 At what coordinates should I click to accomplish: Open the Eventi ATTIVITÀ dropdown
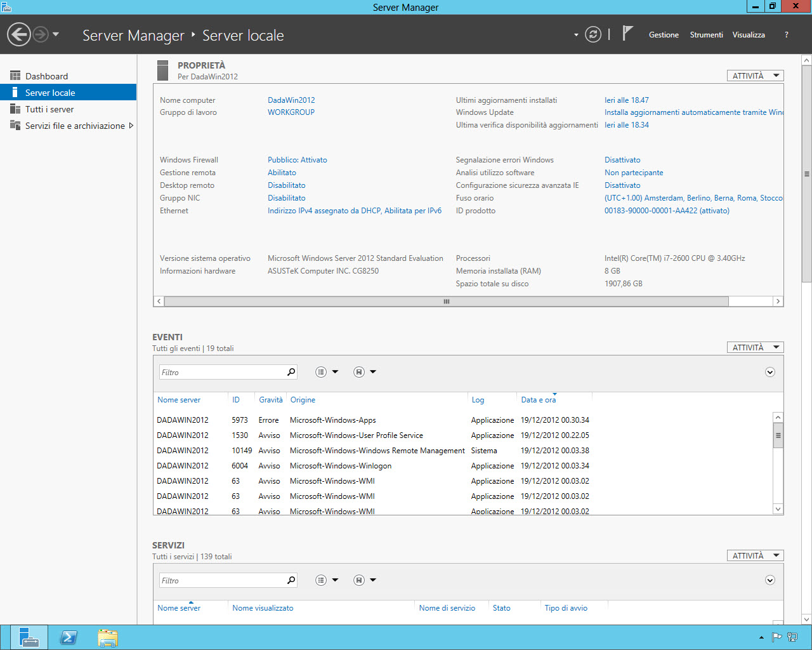coord(755,347)
